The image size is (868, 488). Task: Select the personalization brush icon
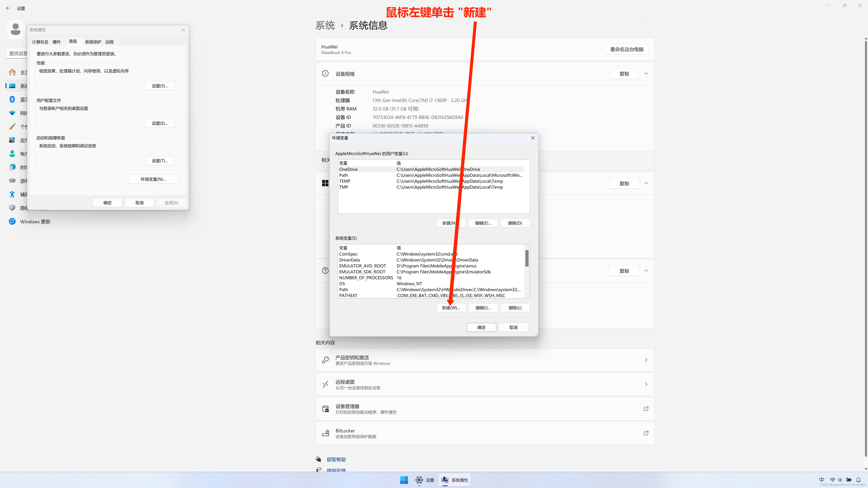12,126
